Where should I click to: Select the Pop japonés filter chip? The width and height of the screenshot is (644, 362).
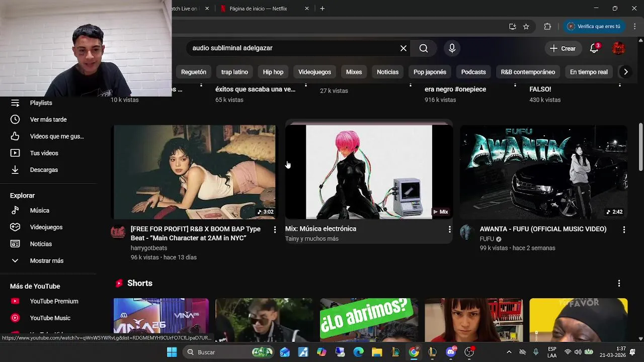(x=430, y=72)
